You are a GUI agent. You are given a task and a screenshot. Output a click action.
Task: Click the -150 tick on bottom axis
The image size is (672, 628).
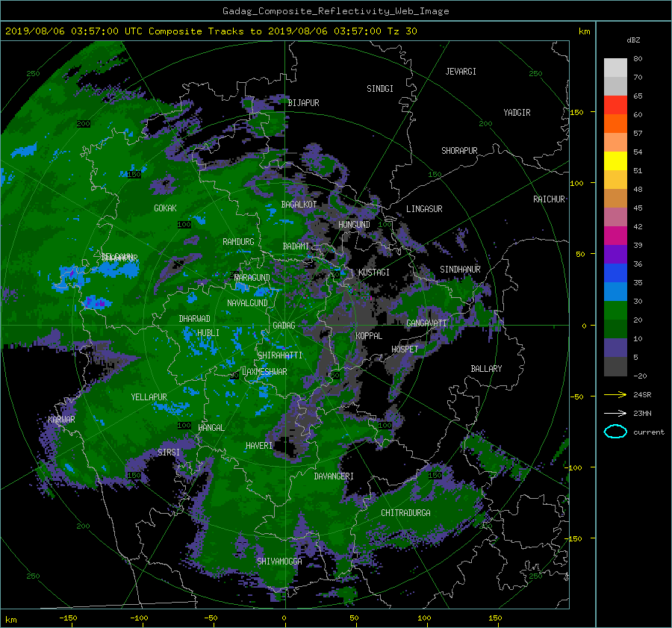pos(68,618)
